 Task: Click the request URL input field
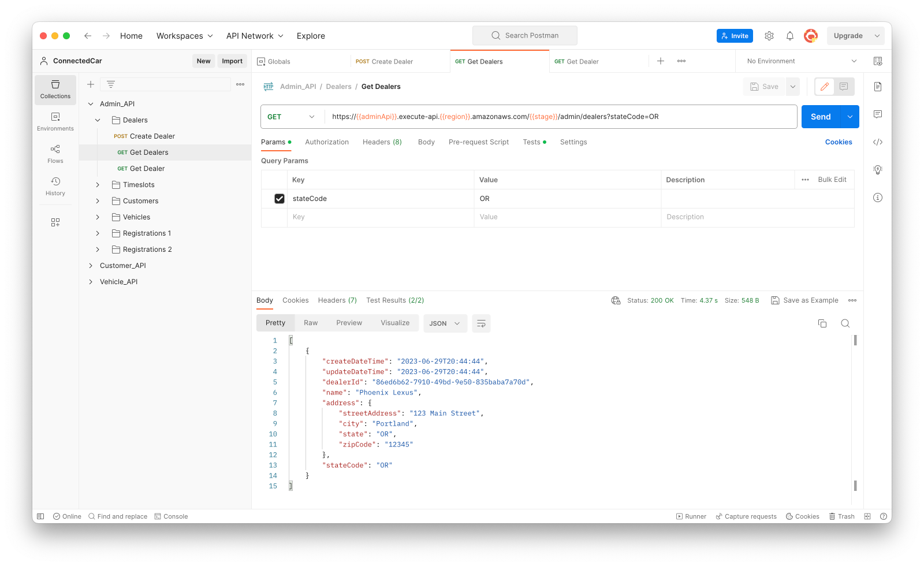point(561,117)
